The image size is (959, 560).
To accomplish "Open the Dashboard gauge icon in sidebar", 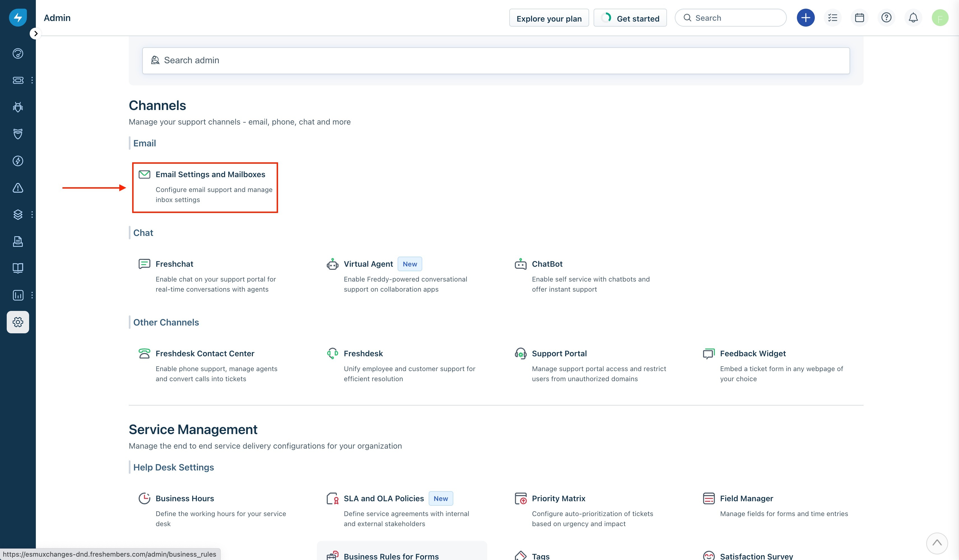I will (x=18, y=54).
